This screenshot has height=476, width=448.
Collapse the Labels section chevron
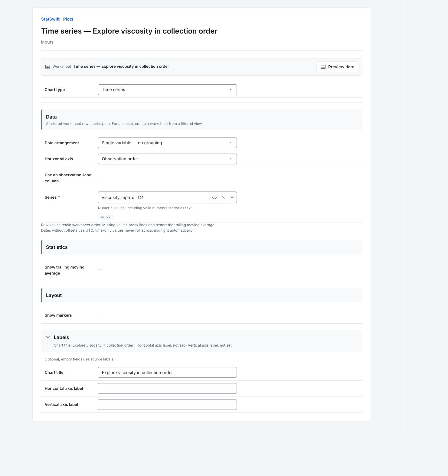[x=48, y=337]
